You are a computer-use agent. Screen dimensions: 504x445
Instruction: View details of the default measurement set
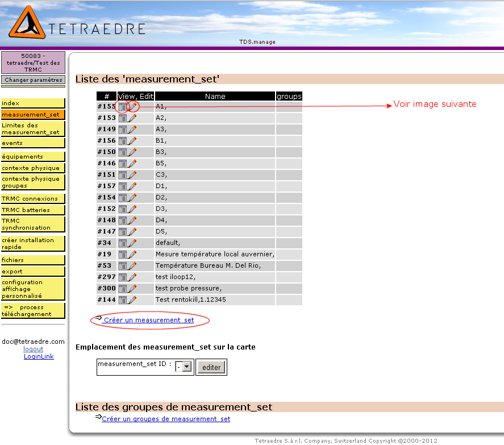pos(123,243)
